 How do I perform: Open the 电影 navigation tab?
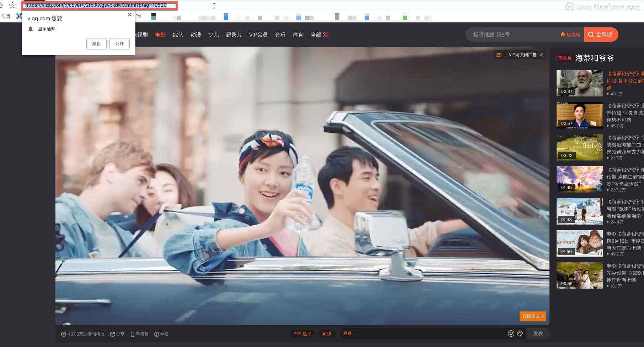point(160,35)
